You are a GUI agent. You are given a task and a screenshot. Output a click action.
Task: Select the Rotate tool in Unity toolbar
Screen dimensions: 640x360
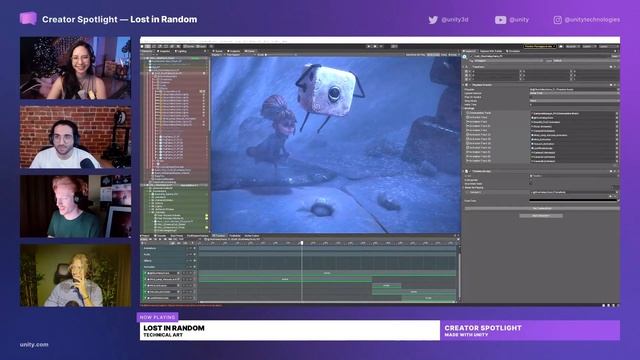(154, 47)
